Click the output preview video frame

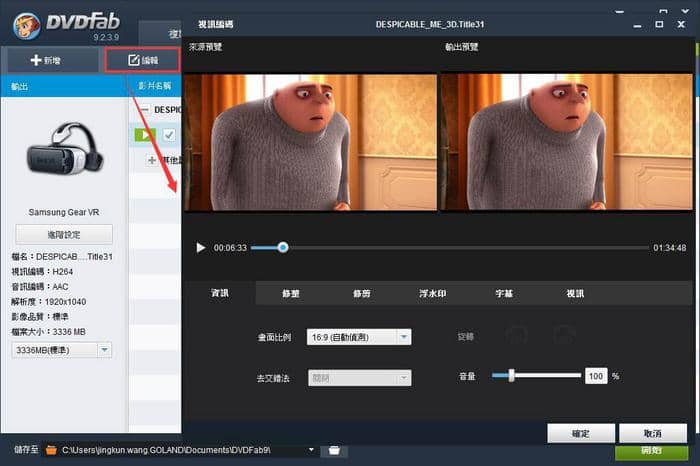[x=567, y=141]
